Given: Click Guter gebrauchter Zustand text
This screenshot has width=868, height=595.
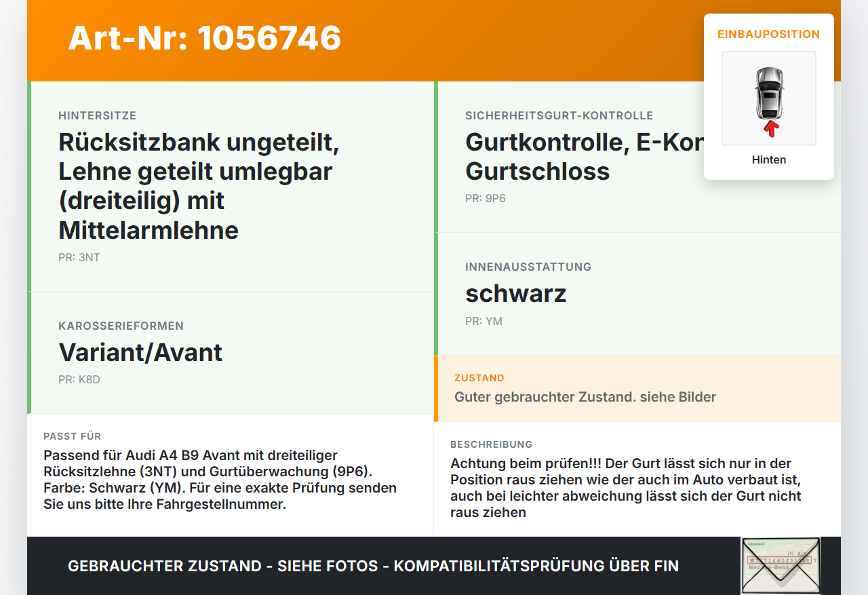Looking at the screenshot, I should [585, 397].
